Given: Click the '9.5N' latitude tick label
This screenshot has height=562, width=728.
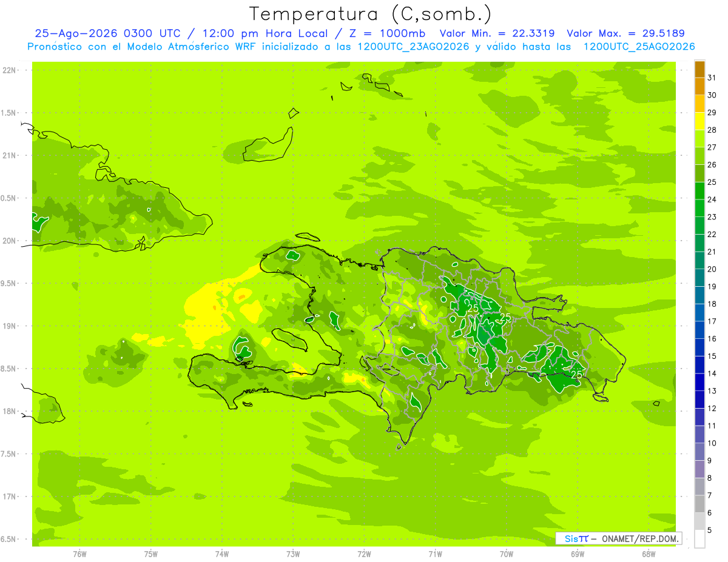Looking at the screenshot, I should coord(9,284).
